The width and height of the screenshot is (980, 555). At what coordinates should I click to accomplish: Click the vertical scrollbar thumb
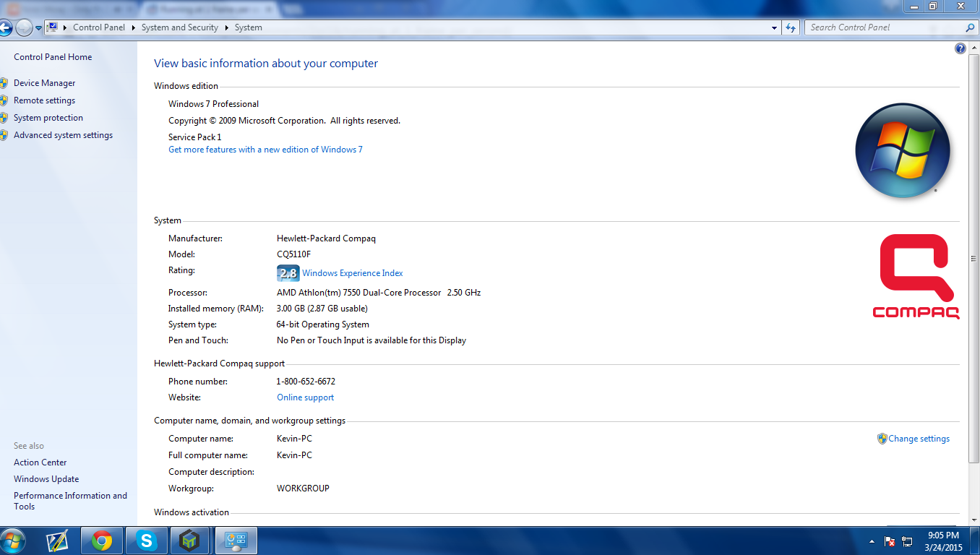[973, 258]
